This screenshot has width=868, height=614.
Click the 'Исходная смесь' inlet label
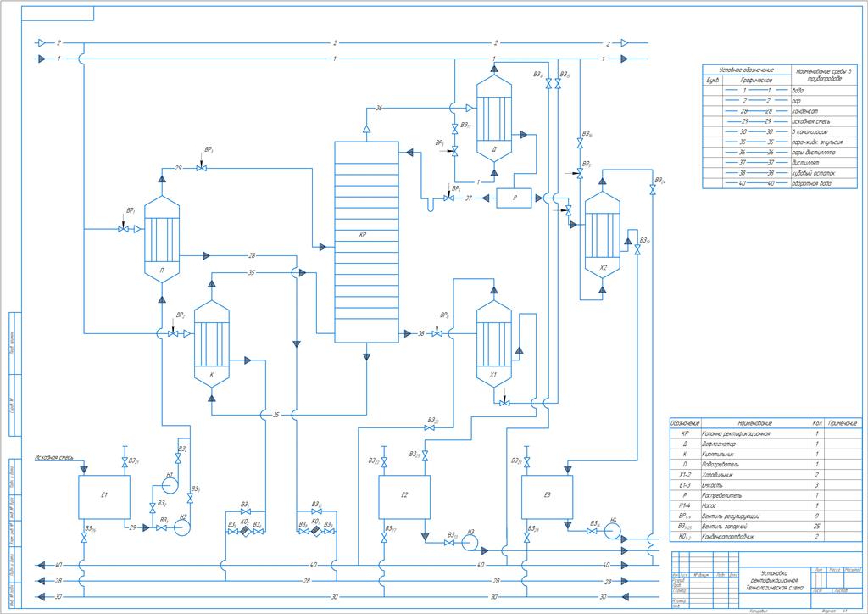[x=54, y=457]
